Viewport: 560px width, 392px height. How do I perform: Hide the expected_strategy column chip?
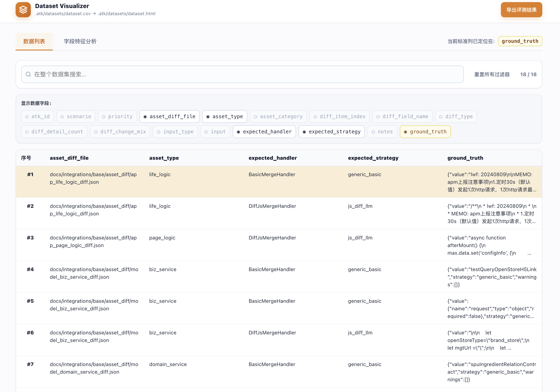[331, 131]
